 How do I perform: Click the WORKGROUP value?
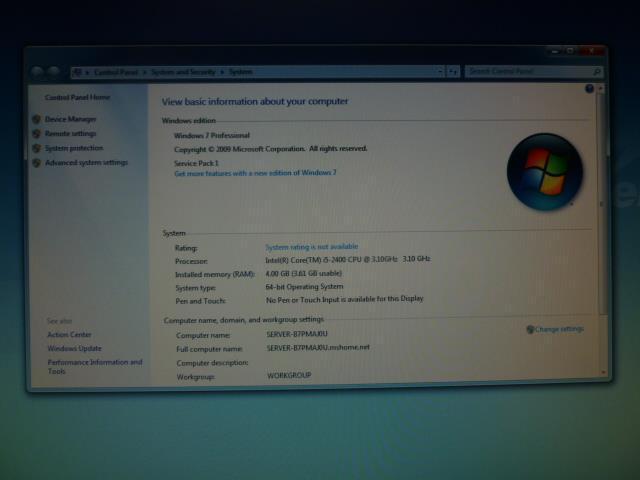[289, 375]
